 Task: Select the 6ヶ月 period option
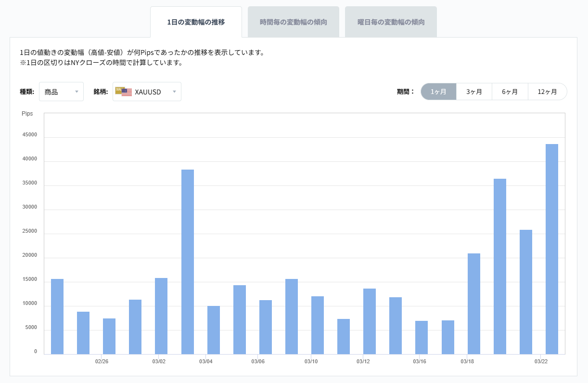[x=510, y=92]
